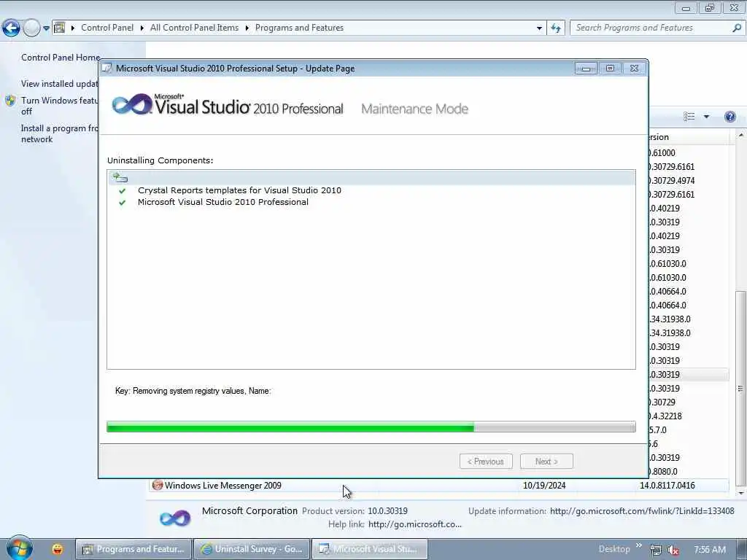
Task: Click Show desktop button at taskbar end
Action: click(742, 549)
